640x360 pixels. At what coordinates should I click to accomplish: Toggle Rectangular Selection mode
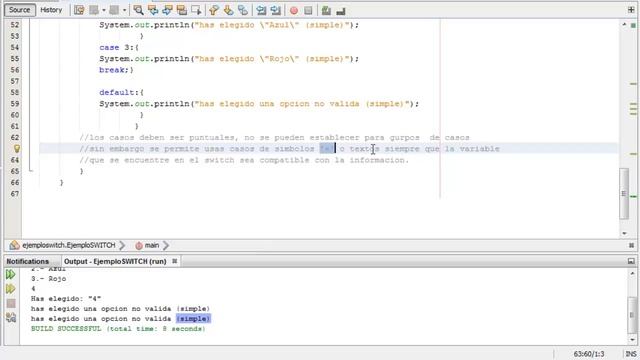pyautogui.click(x=196, y=10)
